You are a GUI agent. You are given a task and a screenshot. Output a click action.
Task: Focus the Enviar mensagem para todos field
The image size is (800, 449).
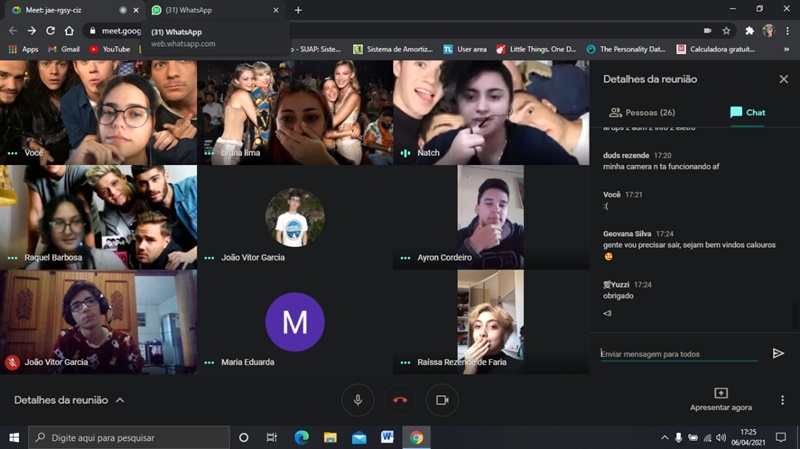coord(679,354)
